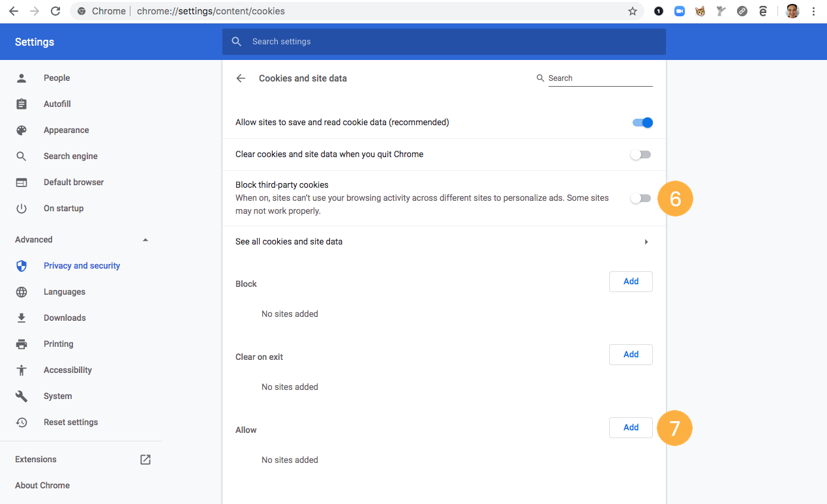Click the People person icon
The image size is (827, 504).
coord(22,78)
